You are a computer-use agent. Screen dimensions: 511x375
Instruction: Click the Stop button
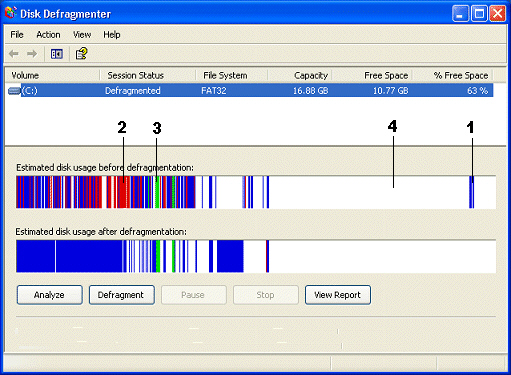(266, 295)
